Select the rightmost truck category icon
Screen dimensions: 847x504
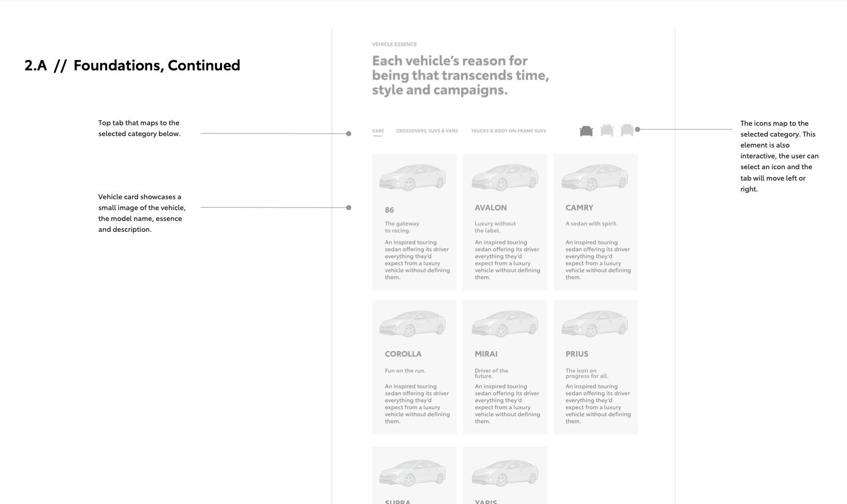click(627, 130)
